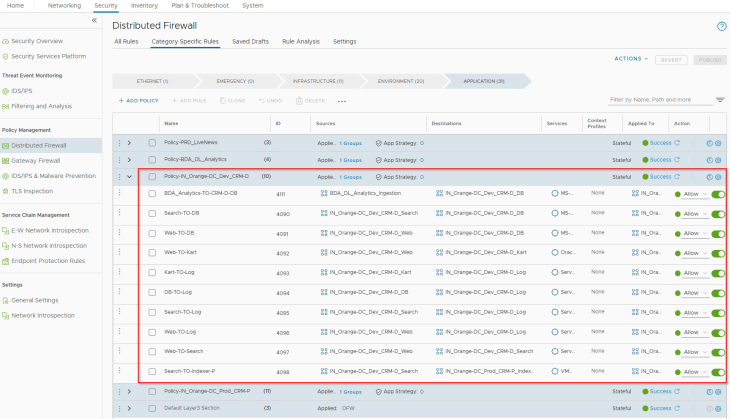Open Security Overview from the sidebar

point(36,41)
